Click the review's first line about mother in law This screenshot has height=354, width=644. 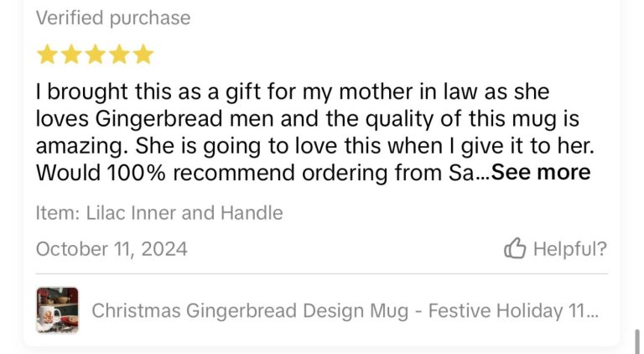293,91
